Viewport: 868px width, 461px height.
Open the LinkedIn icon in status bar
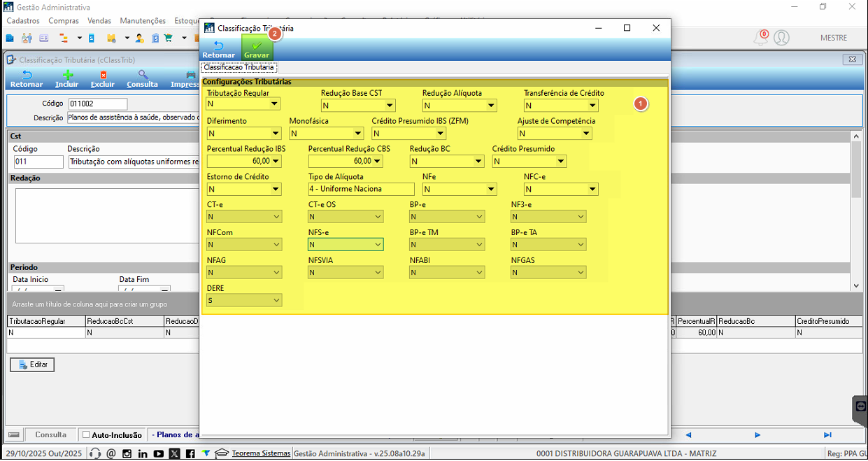tap(143, 453)
